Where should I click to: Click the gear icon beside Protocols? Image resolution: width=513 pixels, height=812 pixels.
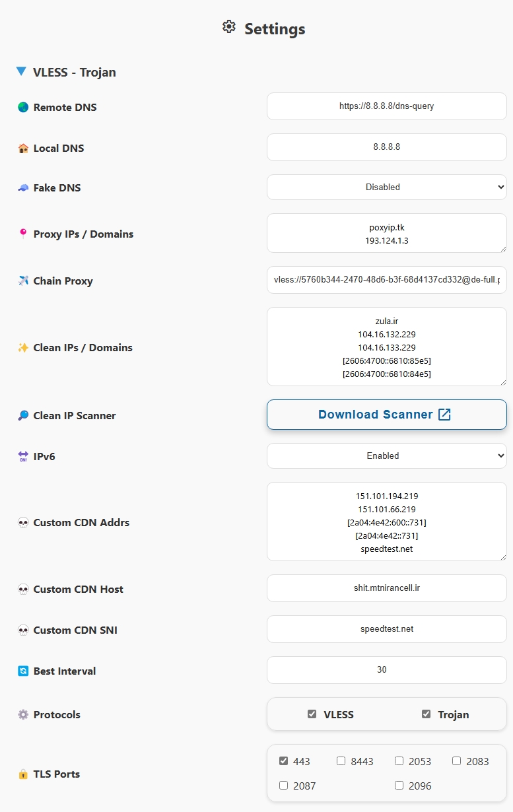[x=23, y=714]
